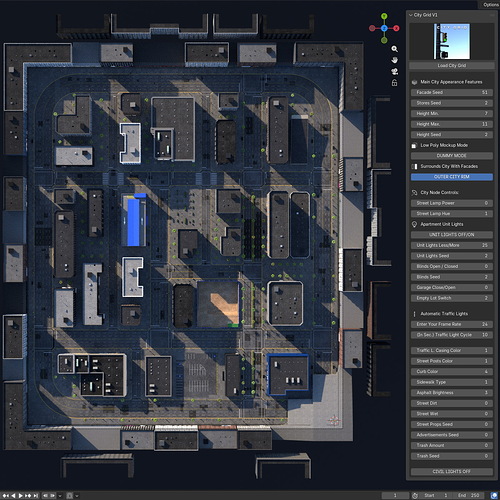The width and height of the screenshot is (500, 500).
Task: Play the animation in the timeline
Action: [21, 496]
